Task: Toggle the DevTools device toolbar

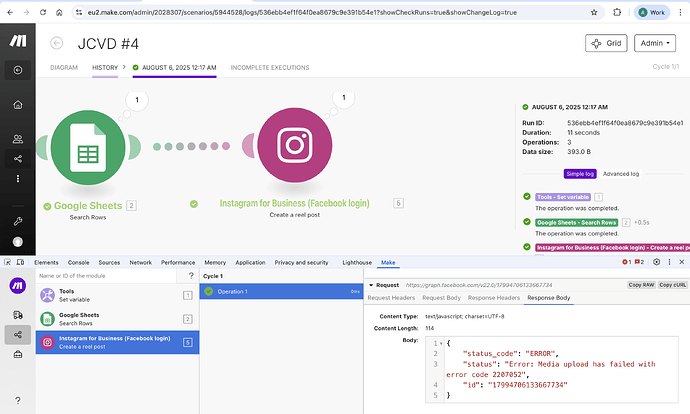Action: click(20, 262)
